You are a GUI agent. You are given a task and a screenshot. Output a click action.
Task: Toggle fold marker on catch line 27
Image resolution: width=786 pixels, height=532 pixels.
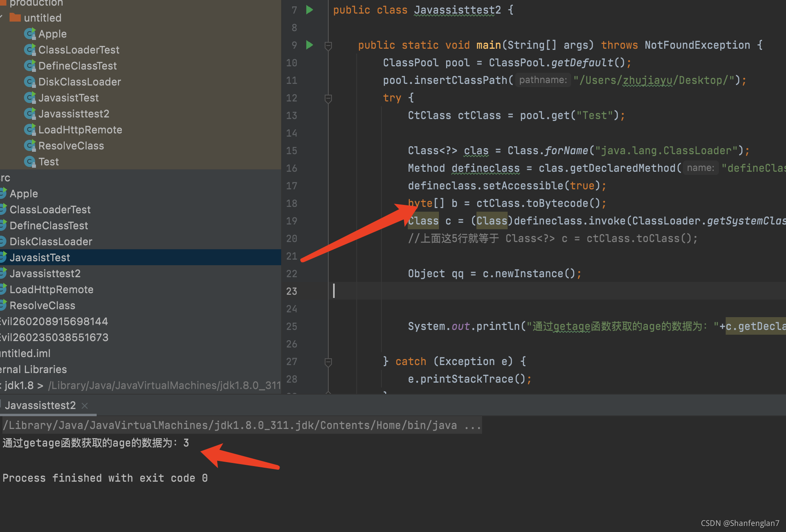pos(328,362)
